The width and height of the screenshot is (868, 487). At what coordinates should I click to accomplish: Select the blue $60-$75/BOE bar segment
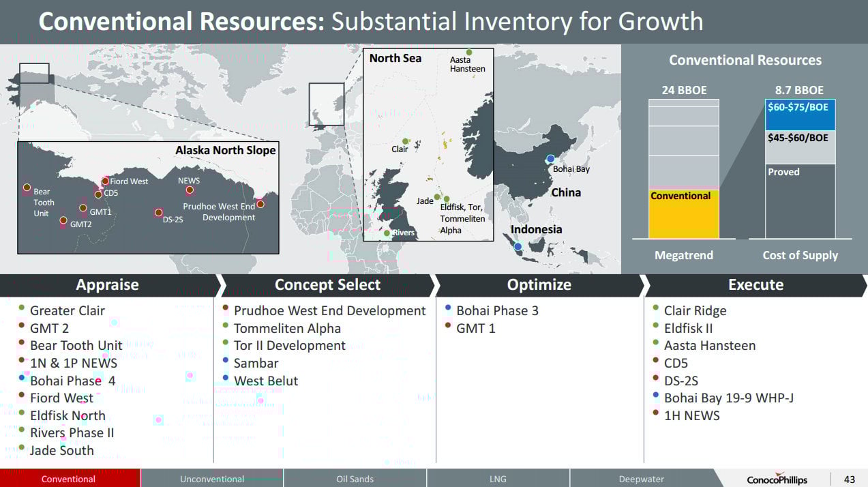pos(800,115)
